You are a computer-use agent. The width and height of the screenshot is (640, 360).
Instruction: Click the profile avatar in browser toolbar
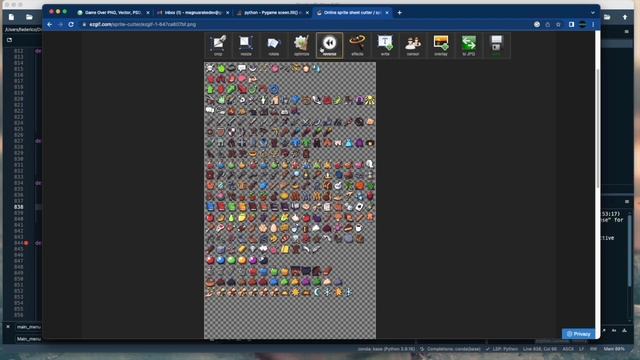582,24
